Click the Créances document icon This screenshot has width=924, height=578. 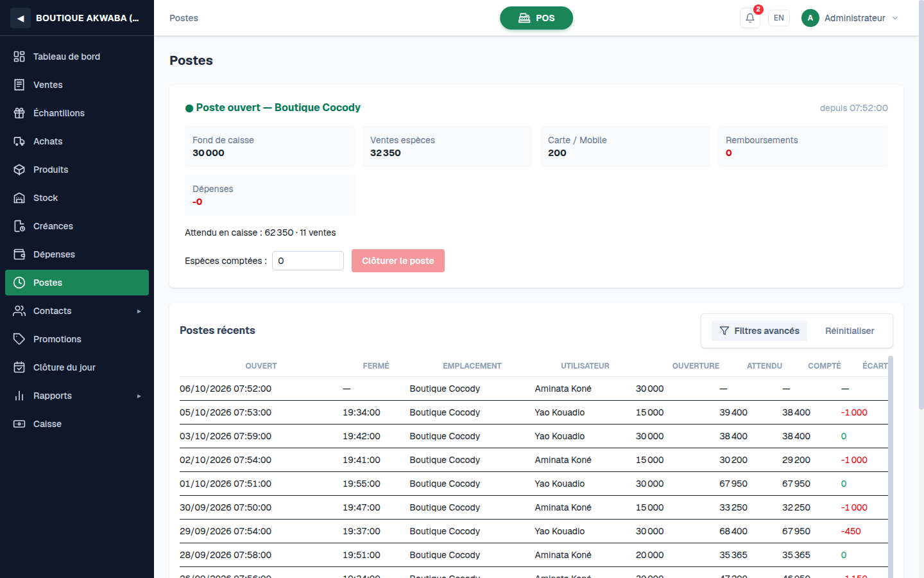click(x=19, y=226)
